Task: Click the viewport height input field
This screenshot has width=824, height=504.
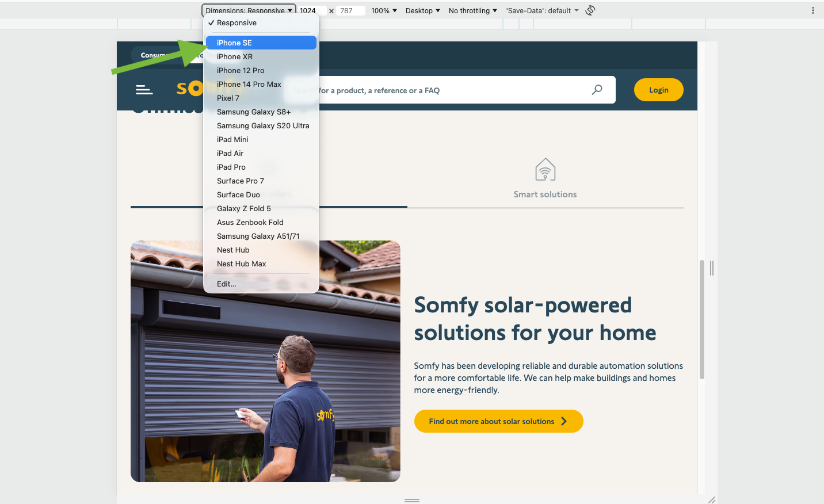Action: pos(350,10)
